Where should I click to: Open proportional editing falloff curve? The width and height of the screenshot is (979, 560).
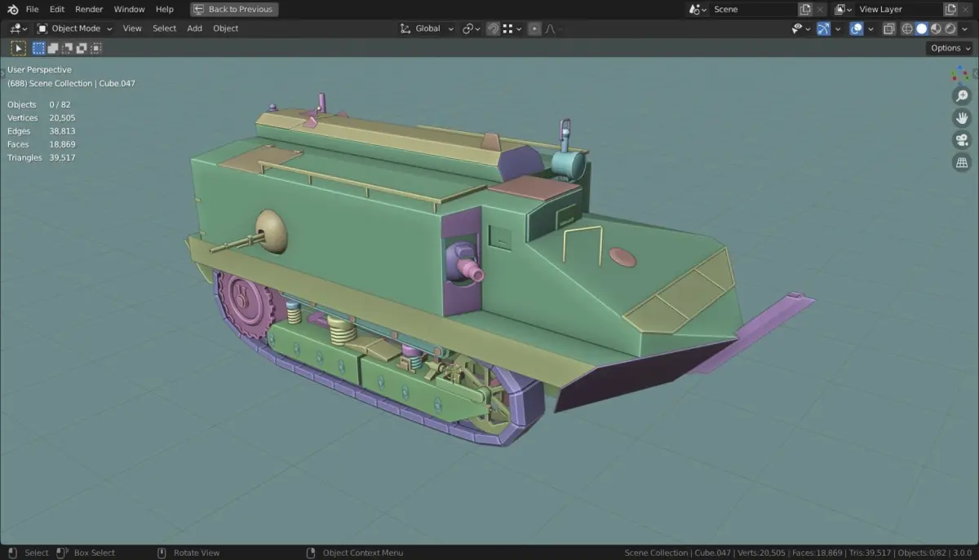pos(550,29)
